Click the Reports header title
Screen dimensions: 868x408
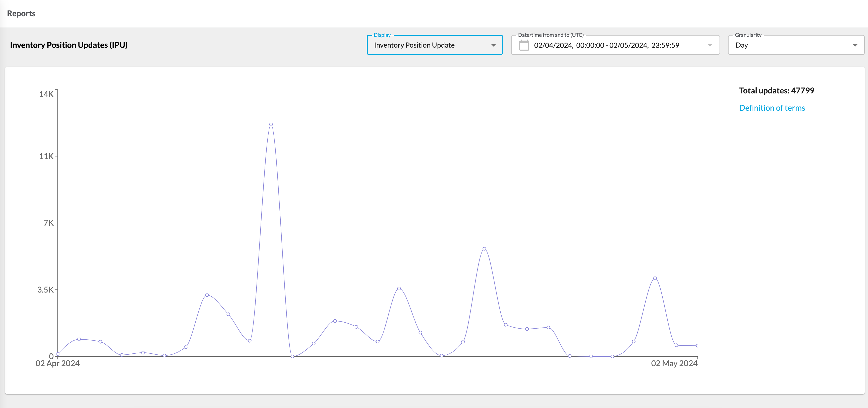pos(21,14)
